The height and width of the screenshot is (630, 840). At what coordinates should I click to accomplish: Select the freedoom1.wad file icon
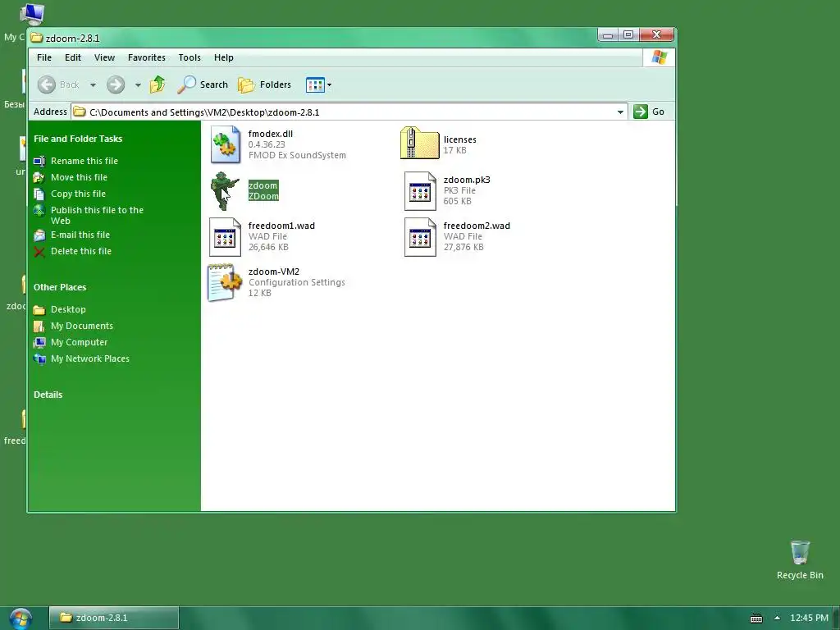tap(225, 237)
